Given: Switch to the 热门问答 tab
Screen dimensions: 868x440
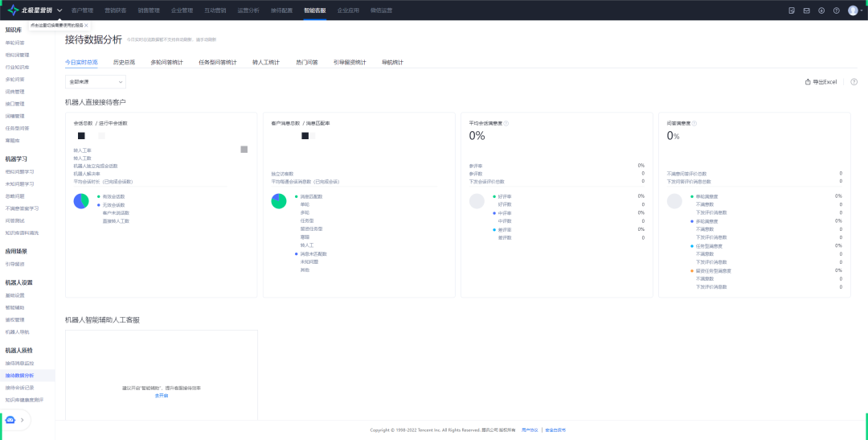Looking at the screenshot, I should pos(307,63).
